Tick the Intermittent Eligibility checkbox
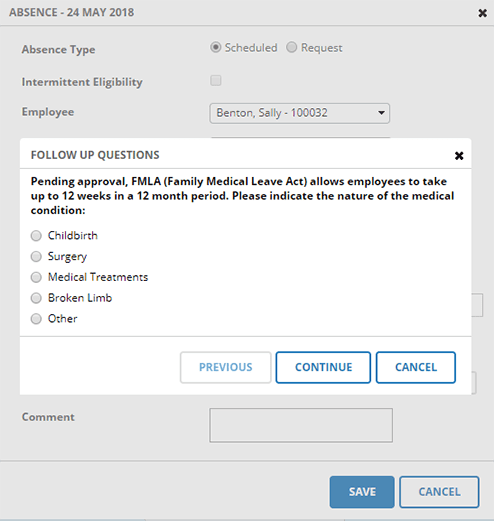 pos(216,80)
